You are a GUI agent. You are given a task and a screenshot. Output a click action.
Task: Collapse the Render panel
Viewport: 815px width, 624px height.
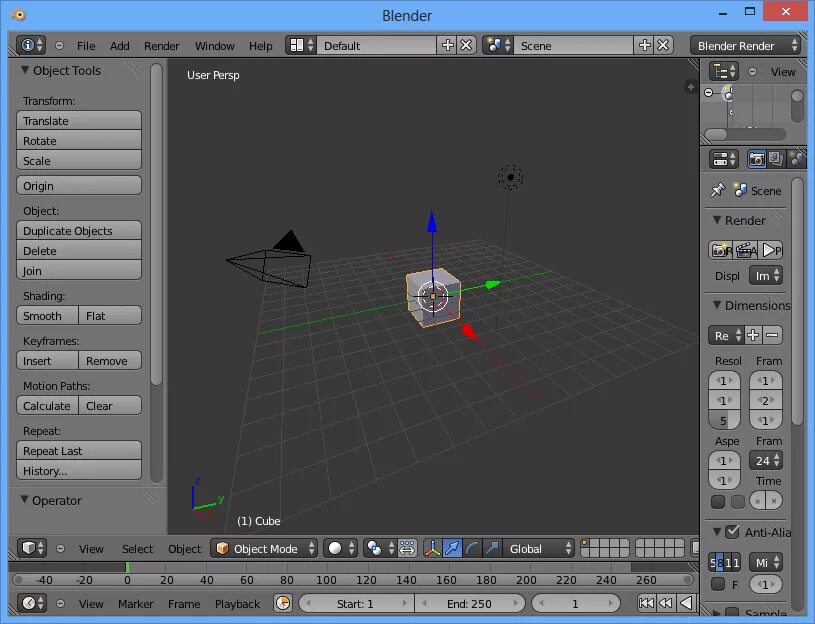[717, 220]
